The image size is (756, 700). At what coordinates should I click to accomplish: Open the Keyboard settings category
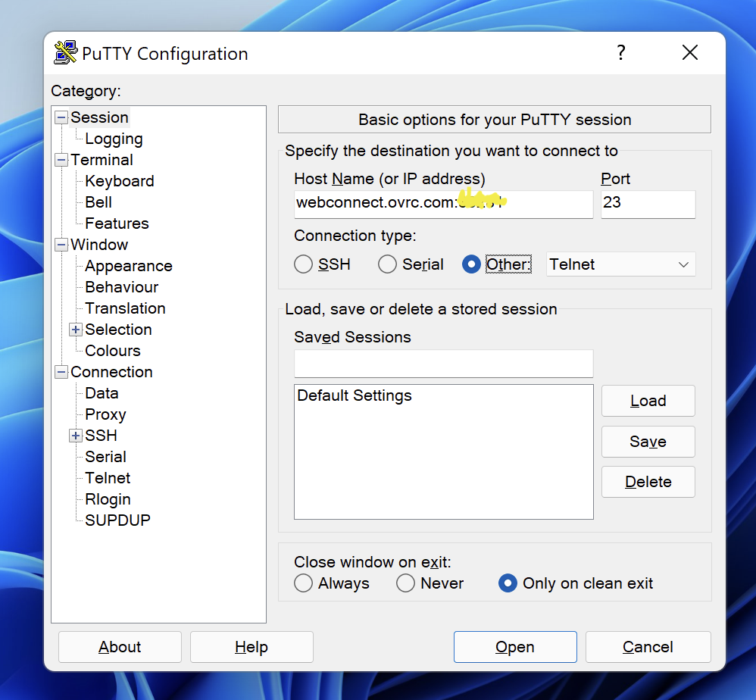(x=120, y=181)
